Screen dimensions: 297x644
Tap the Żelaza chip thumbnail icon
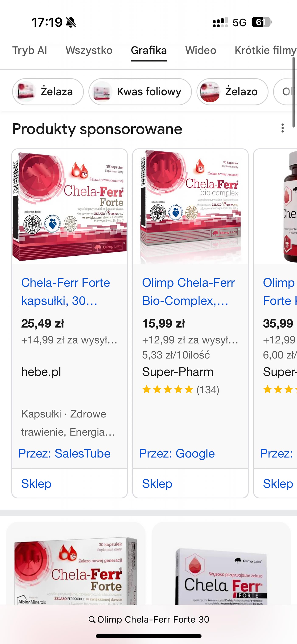tap(25, 92)
